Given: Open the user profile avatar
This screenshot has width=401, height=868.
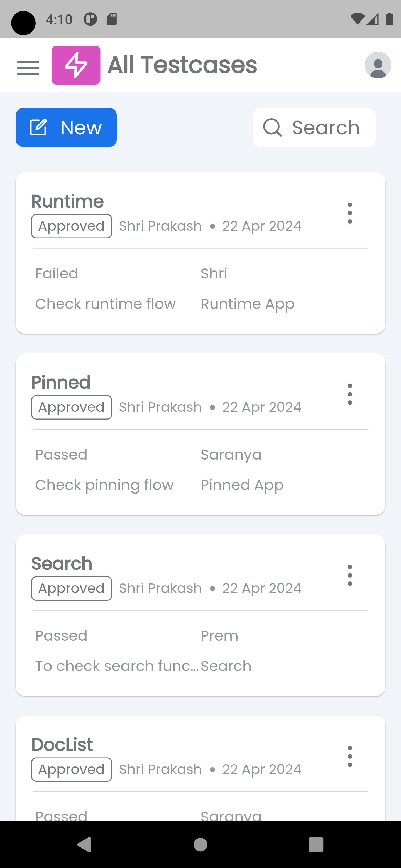Looking at the screenshot, I should [x=378, y=65].
